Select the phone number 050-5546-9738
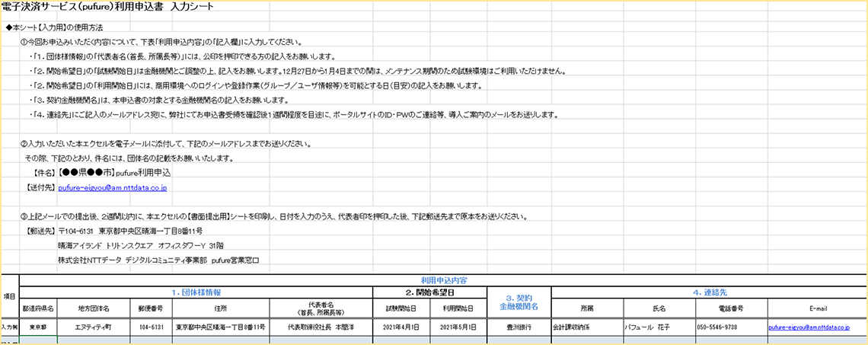The width and height of the screenshot is (868, 345). pyautogui.click(x=731, y=327)
